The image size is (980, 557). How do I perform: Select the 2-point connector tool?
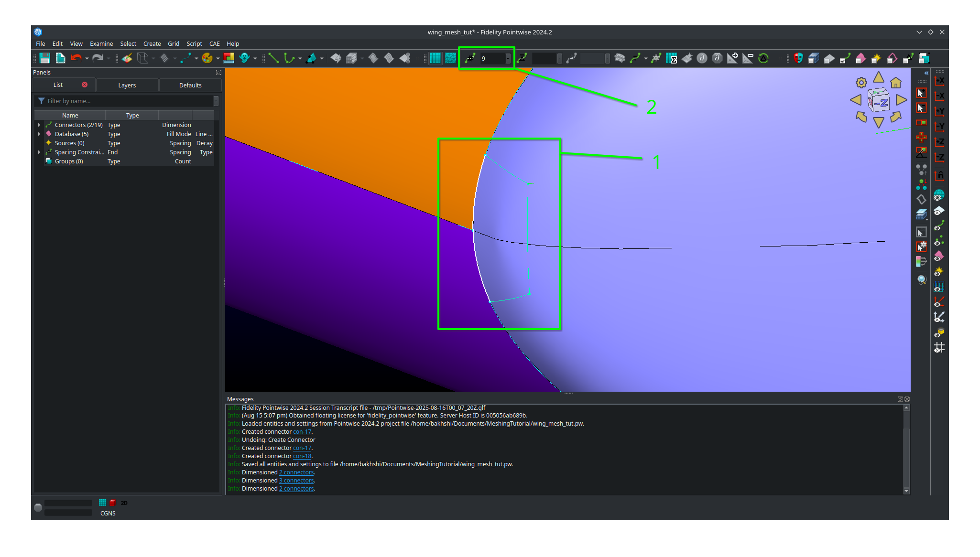(273, 58)
